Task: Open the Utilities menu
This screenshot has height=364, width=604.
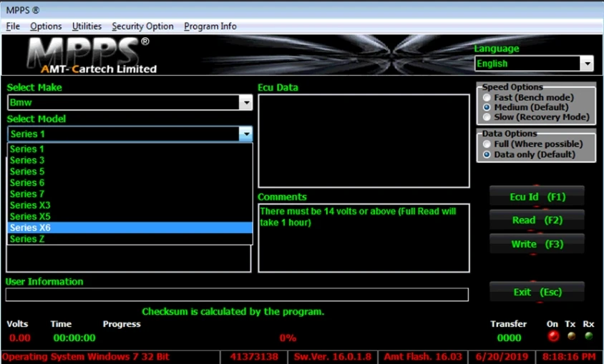Action: coord(87,26)
